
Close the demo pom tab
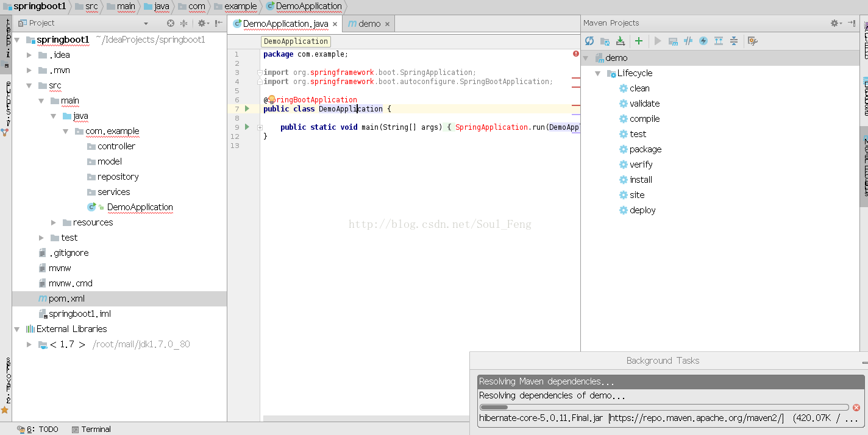point(386,24)
